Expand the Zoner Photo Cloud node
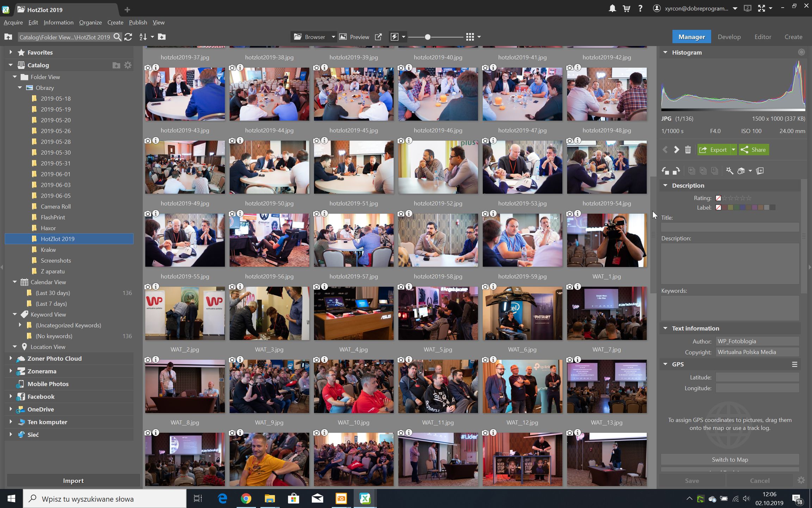The height and width of the screenshot is (508, 812). [x=11, y=359]
